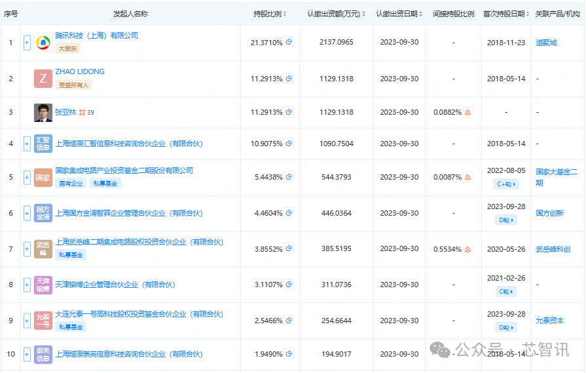Open 大连允泰一号高科技股权投资基金合伙企业 link

click(x=139, y=314)
